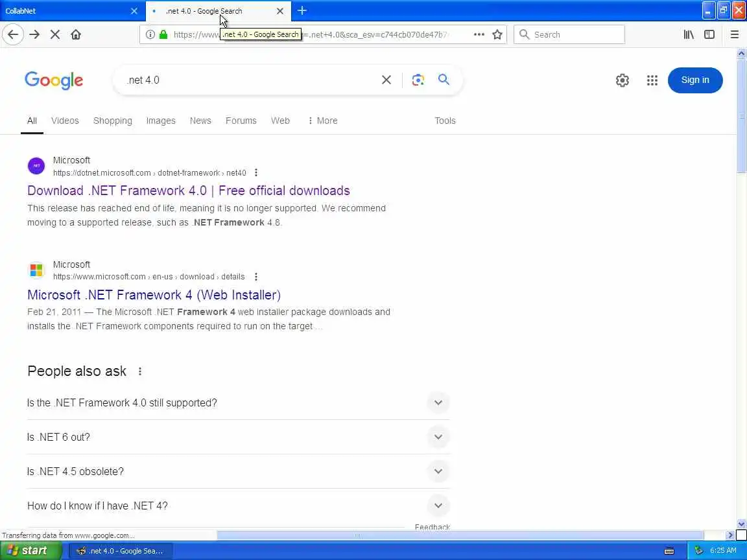Viewport: 747px width, 560px height.
Task: Click the Google logo
Action: [x=54, y=80]
